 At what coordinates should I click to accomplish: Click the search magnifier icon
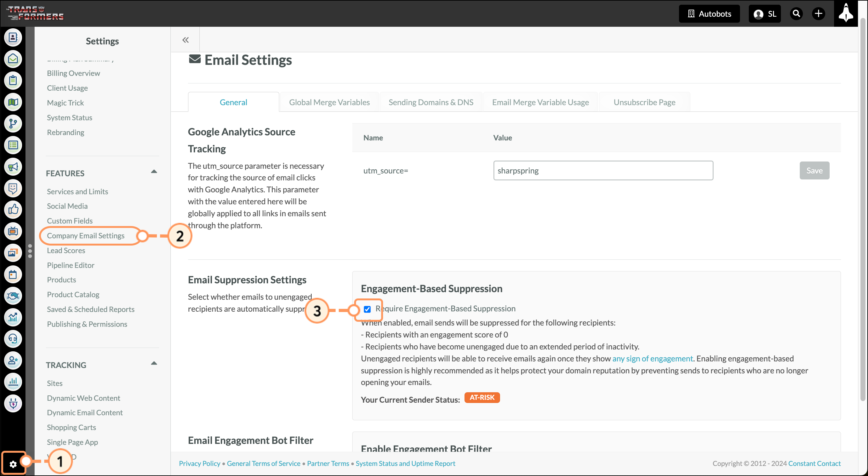pyautogui.click(x=796, y=14)
